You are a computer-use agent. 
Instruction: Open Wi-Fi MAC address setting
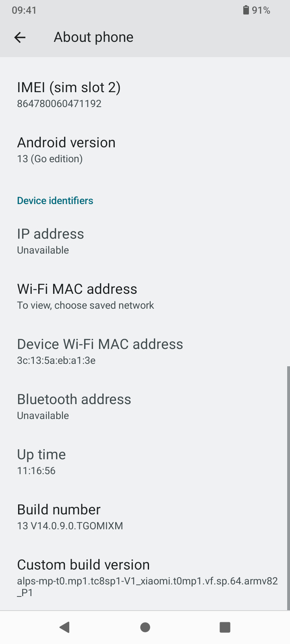pos(85,296)
